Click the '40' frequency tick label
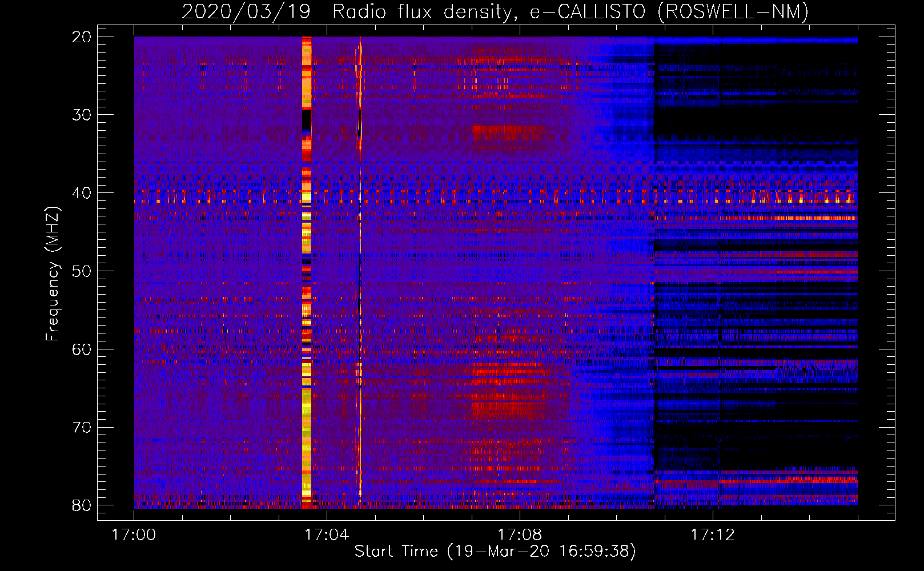The height and width of the screenshot is (571, 924). click(82, 193)
